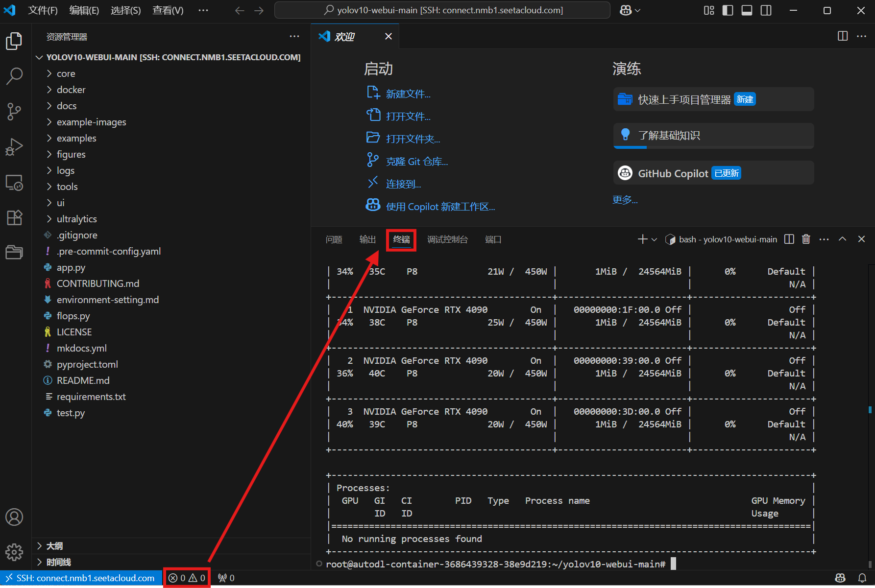Expand the 大纲 outline section
Screen dimensions: 875x588
(171, 546)
